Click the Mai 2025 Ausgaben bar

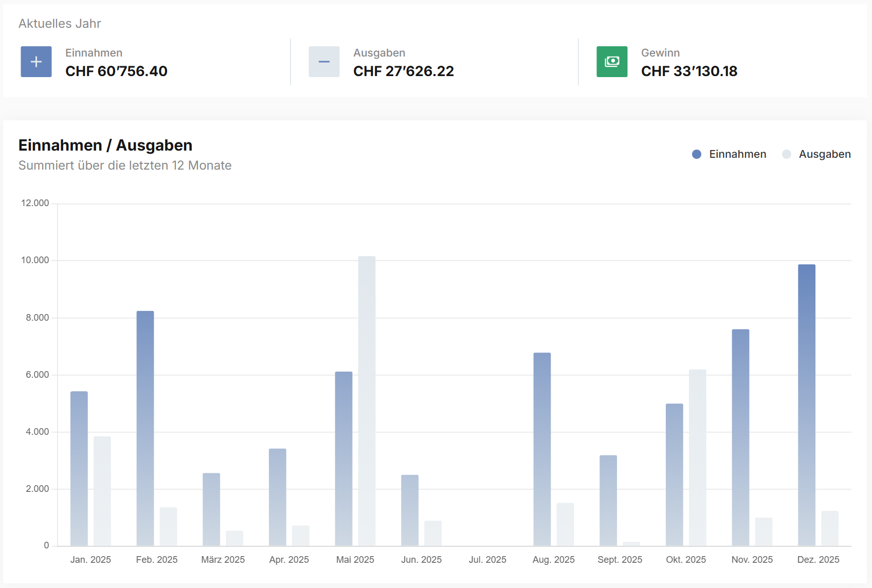(367, 401)
